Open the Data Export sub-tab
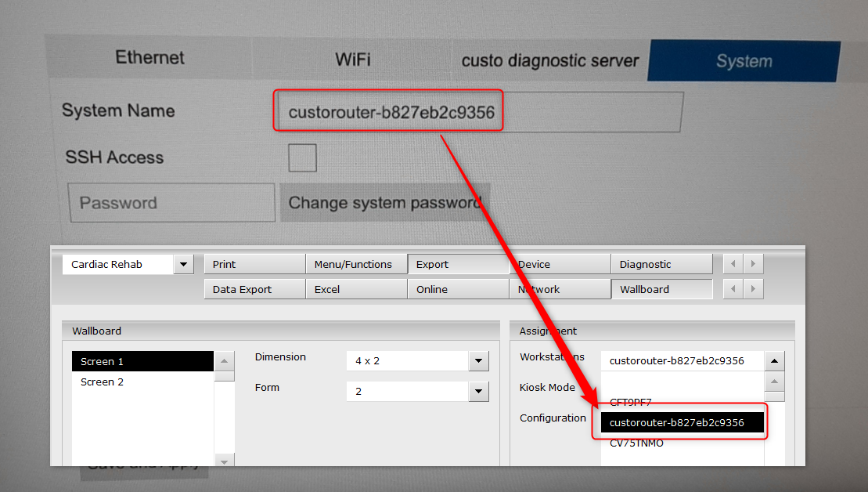Viewport: 868px width, 492px height. (x=254, y=289)
